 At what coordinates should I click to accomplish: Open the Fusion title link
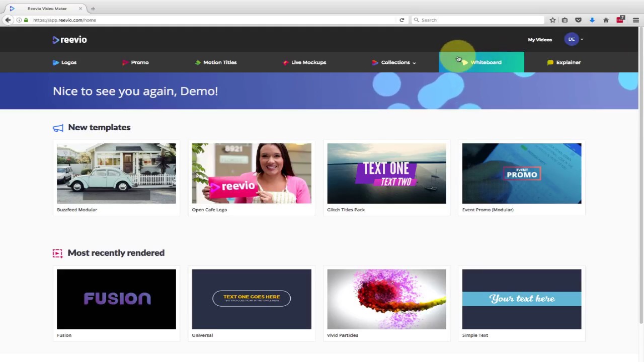coord(64,335)
